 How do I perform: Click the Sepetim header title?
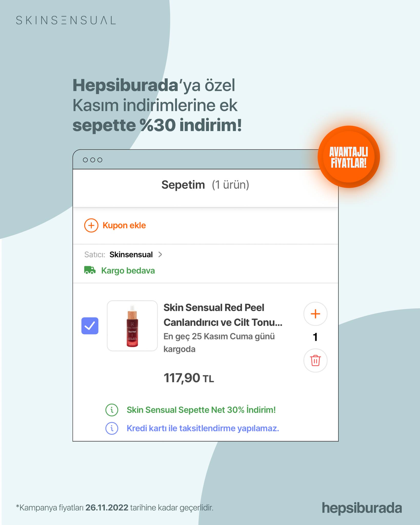(x=183, y=185)
